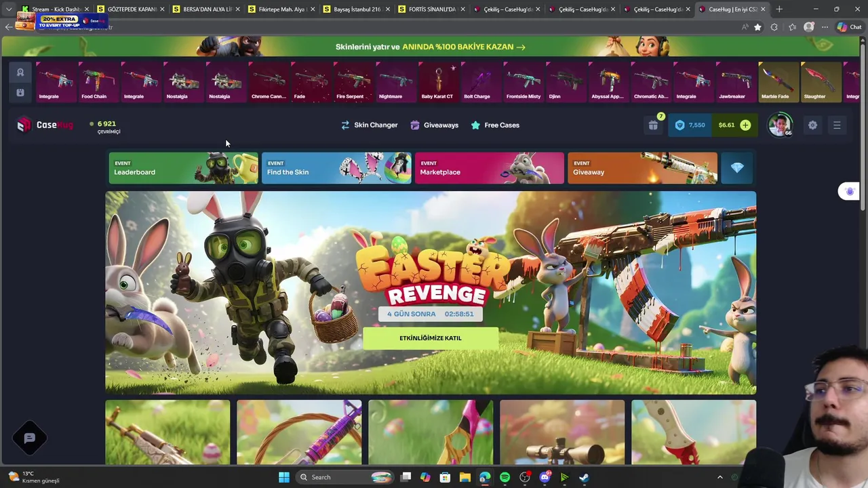
Task: Open the Windows Start menu
Action: (x=284, y=477)
